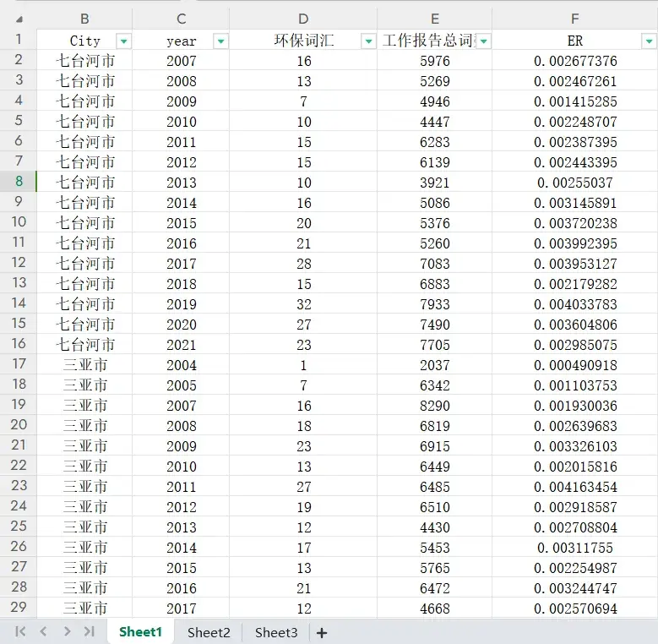This screenshot has height=644, width=658.
Task: Go to next sheet tab arrow
Action: [67, 631]
